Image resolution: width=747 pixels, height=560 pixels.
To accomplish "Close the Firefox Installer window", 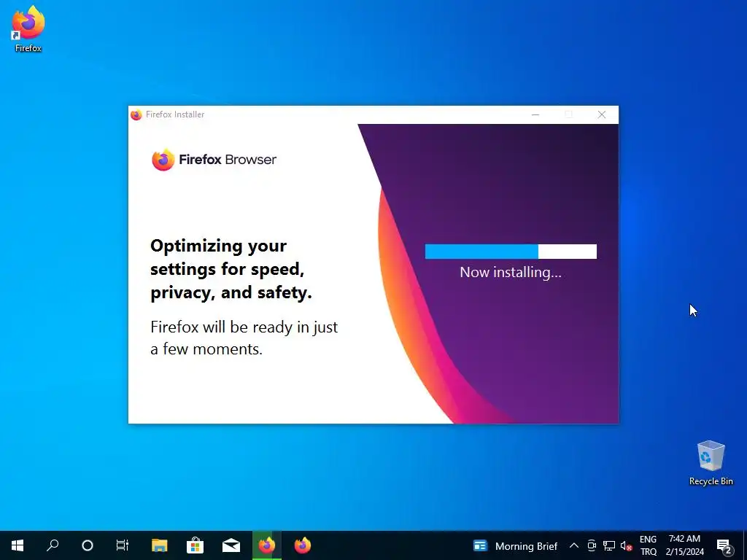I will [602, 114].
